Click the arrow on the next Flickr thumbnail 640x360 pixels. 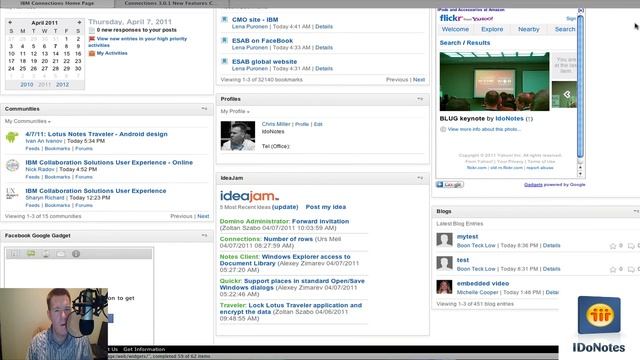pos(567,94)
